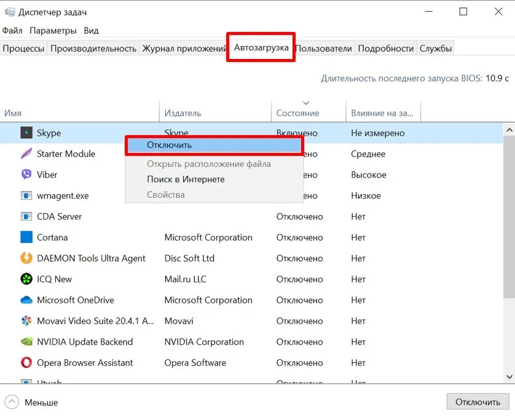Viewport: 515px width, 420px height.
Task: Sort by the Издатель column header
Action: (x=216, y=113)
